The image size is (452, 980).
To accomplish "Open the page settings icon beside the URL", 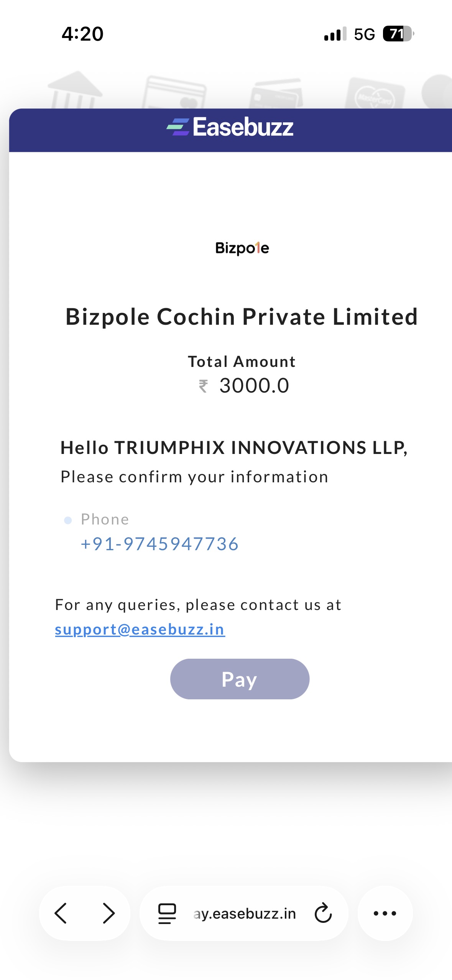I will [167, 913].
